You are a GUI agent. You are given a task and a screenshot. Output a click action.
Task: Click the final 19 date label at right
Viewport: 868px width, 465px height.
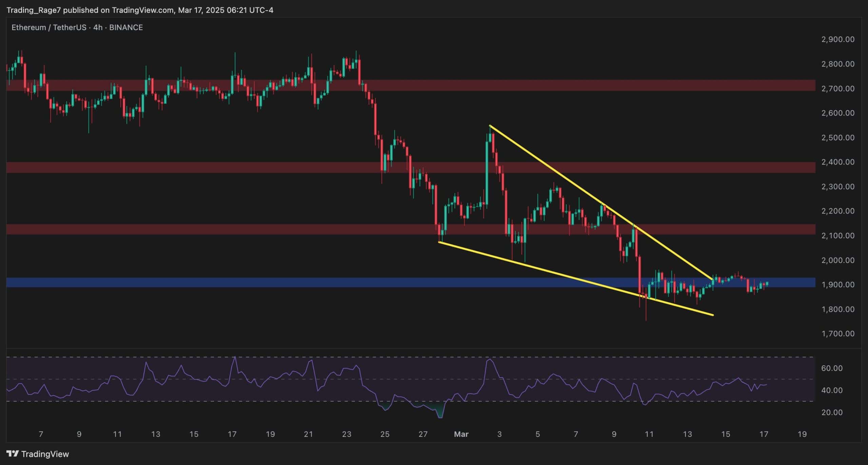[802, 434]
